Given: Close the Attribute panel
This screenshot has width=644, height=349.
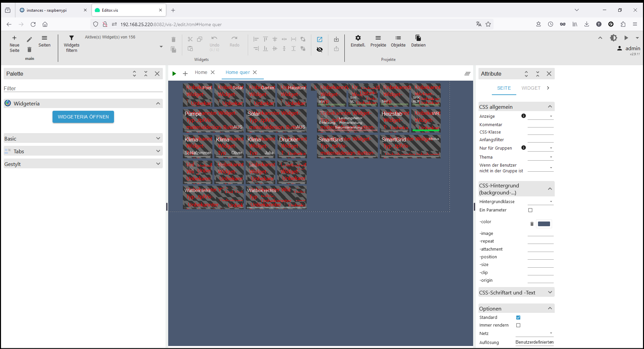Looking at the screenshot, I should (549, 74).
